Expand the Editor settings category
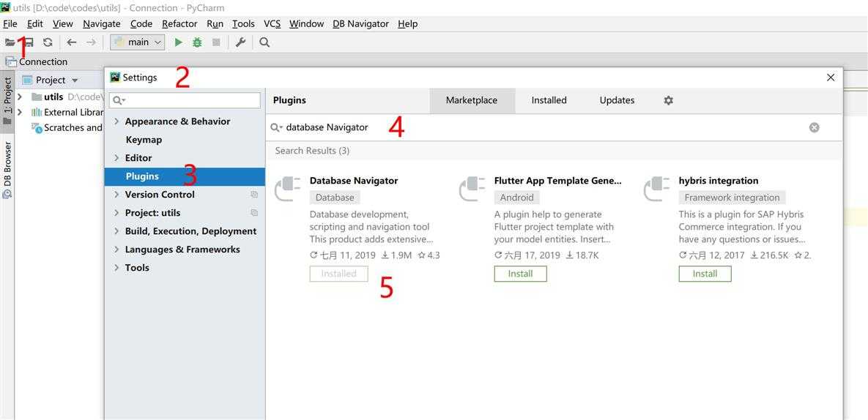The image size is (868, 420). 116,158
